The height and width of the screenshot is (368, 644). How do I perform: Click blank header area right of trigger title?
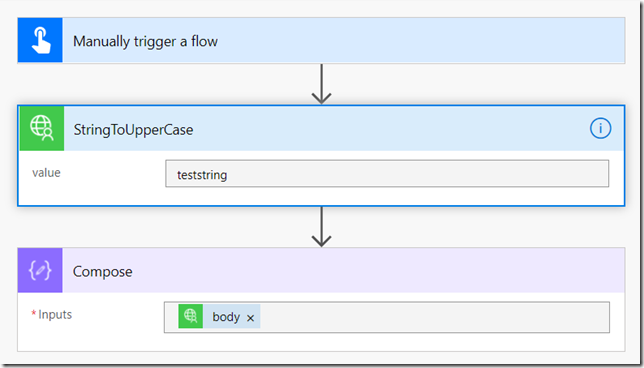[x=421, y=40]
